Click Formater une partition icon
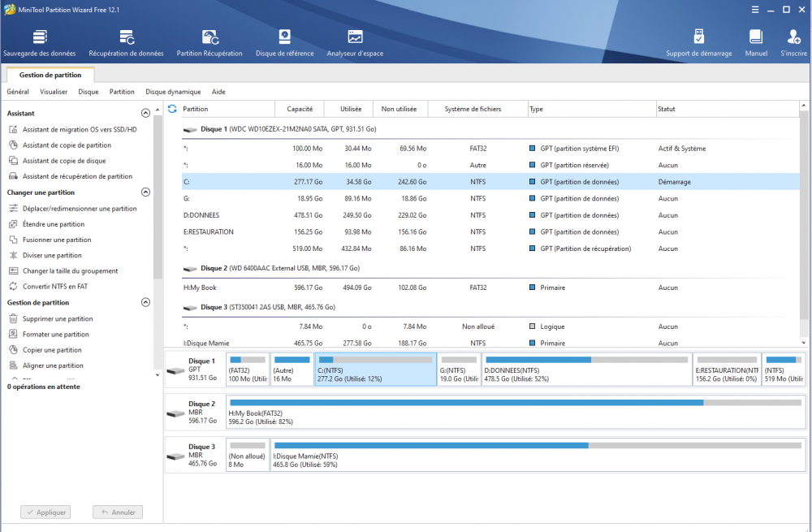The width and height of the screenshot is (812, 532). (14, 334)
